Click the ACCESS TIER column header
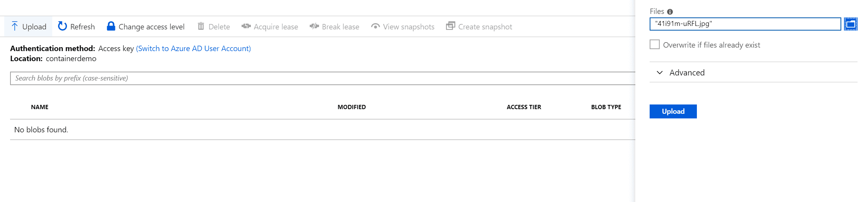 click(524, 107)
